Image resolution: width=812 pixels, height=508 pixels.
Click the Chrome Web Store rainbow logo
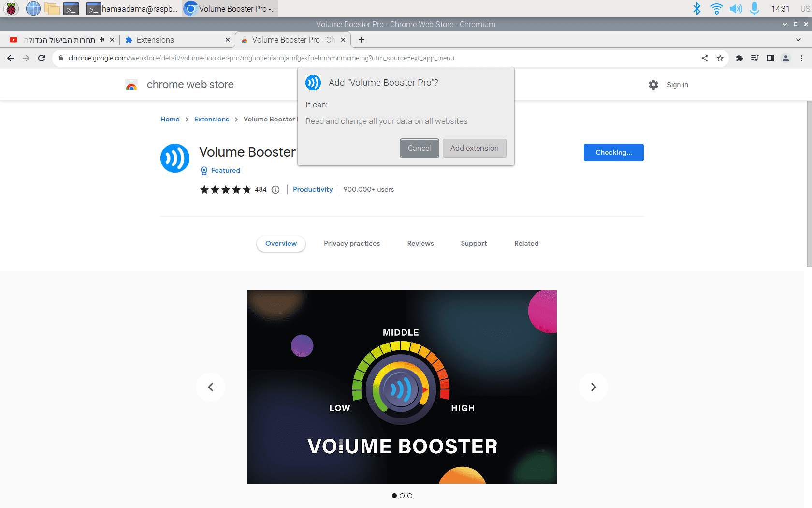(131, 85)
